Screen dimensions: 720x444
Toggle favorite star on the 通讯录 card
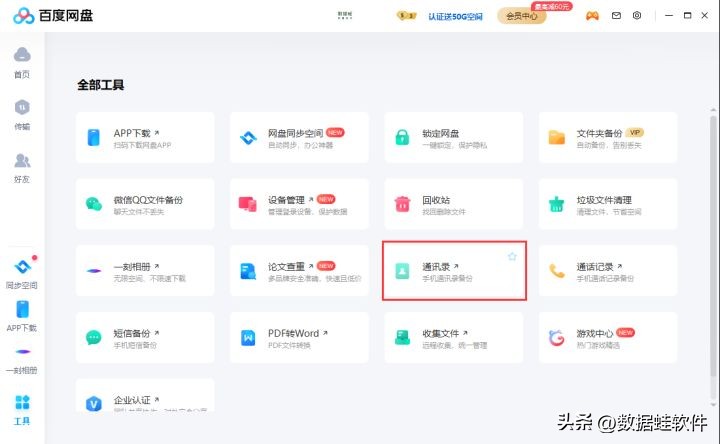[x=512, y=256]
